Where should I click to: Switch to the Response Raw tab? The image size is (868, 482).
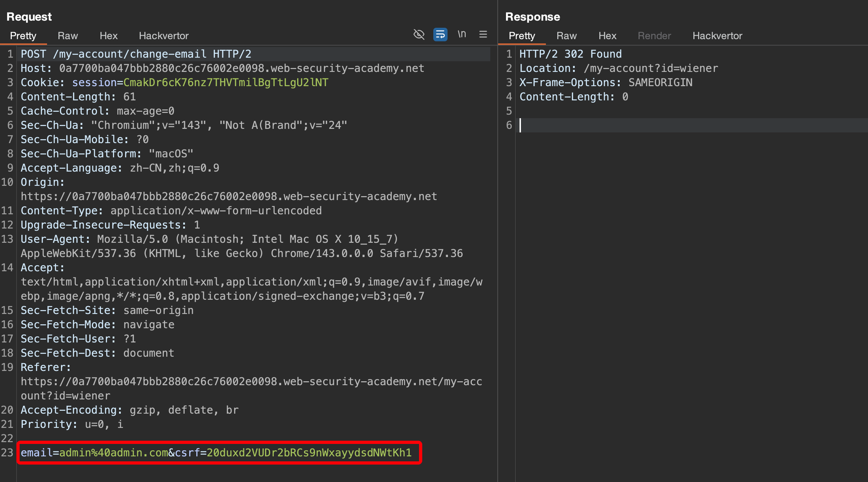(x=566, y=36)
